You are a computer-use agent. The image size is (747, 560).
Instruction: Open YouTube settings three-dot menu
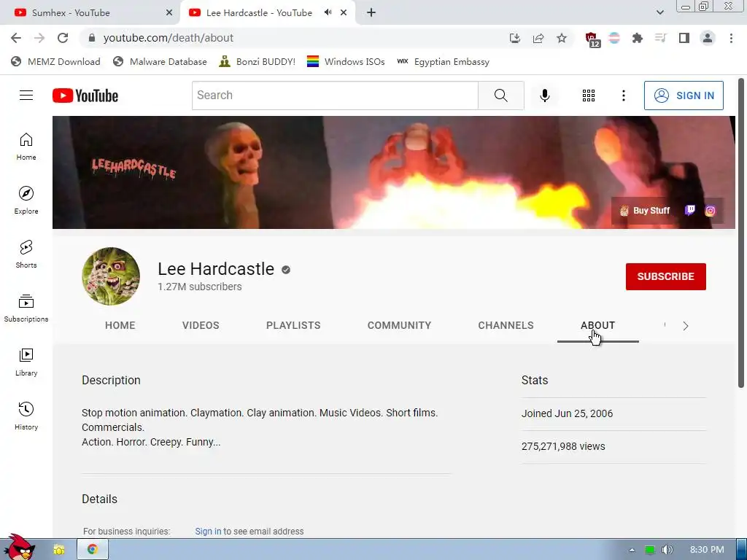pos(623,96)
